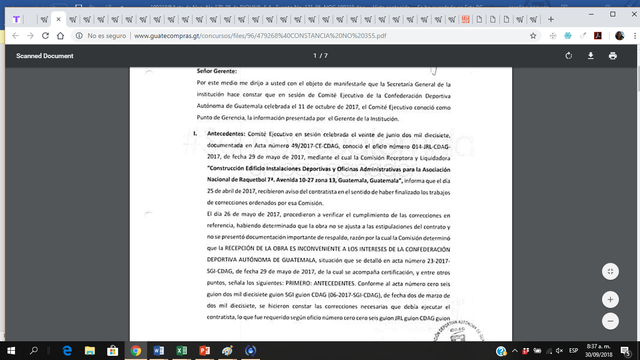Show hidden system tray icons

tap(515, 351)
